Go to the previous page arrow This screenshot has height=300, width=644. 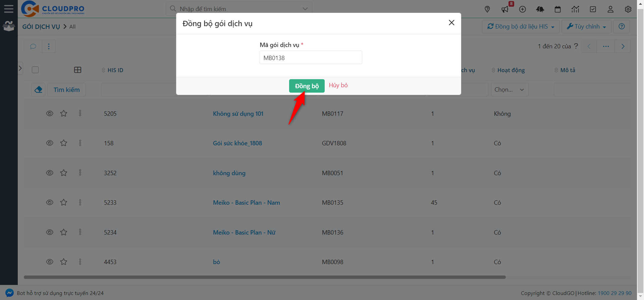[589, 46]
